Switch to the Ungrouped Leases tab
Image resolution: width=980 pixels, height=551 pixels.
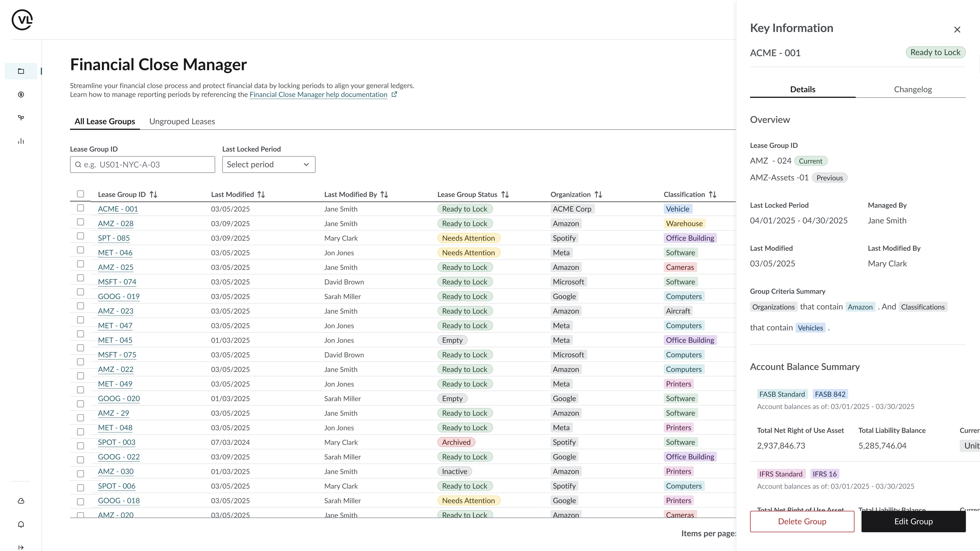pyautogui.click(x=182, y=121)
